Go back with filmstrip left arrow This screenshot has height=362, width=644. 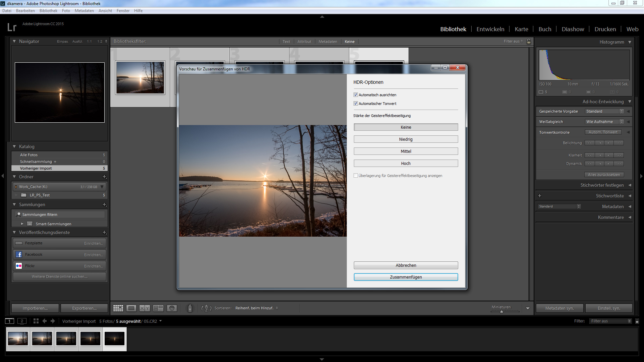click(44, 321)
